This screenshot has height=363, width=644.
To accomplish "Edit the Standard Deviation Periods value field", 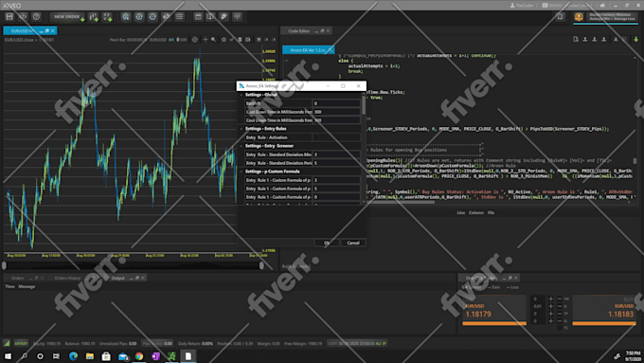I will [x=336, y=163].
